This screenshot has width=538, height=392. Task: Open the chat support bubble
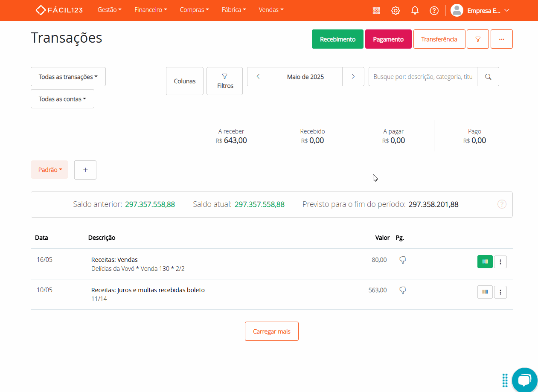tap(524, 379)
